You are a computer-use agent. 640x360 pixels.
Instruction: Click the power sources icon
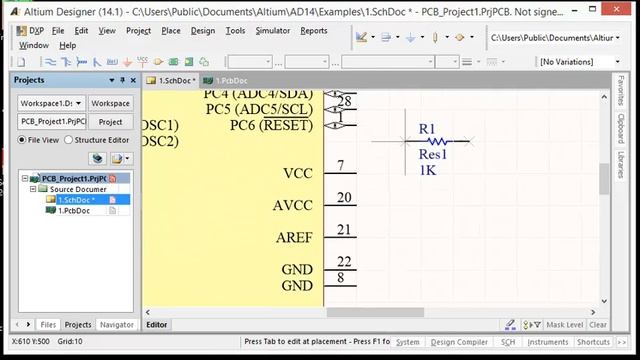point(410,38)
